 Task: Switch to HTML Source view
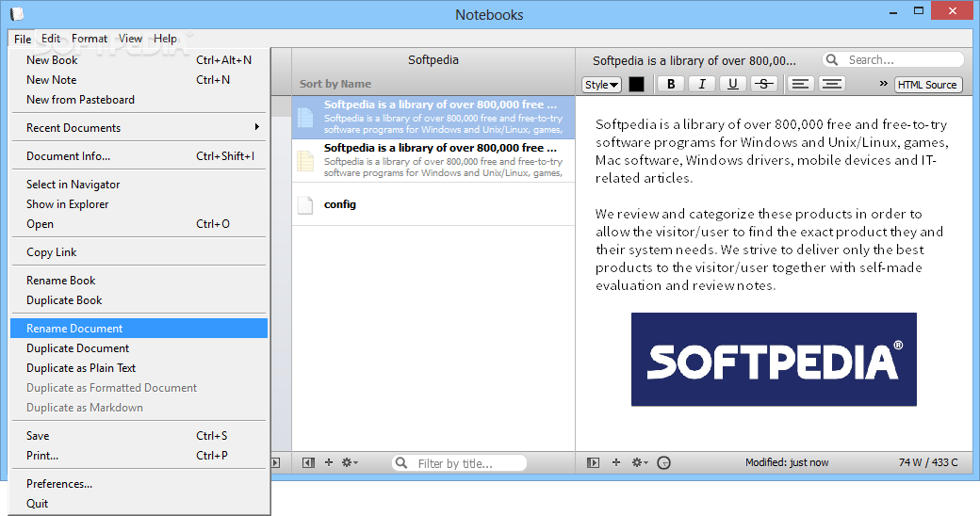(928, 85)
